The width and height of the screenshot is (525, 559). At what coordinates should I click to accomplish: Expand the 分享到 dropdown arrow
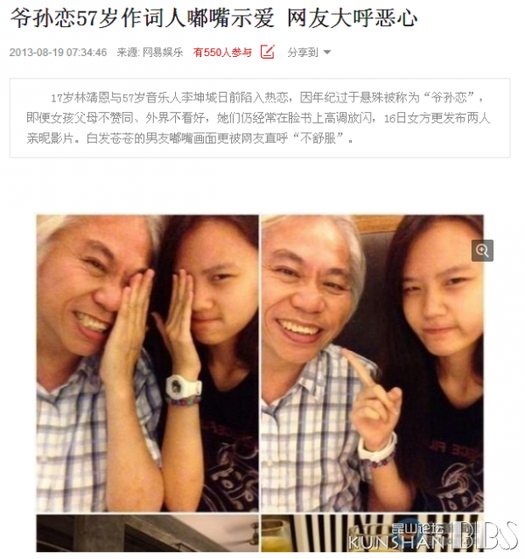[327, 52]
